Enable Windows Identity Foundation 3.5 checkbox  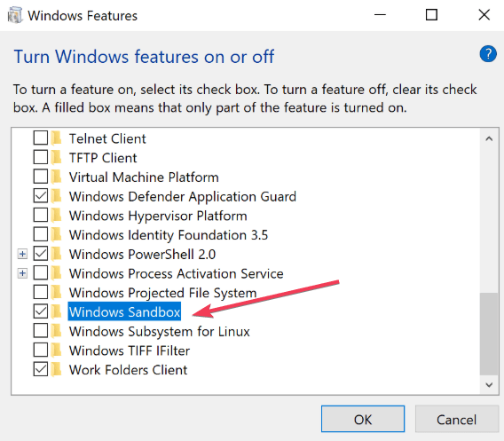click(x=41, y=234)
